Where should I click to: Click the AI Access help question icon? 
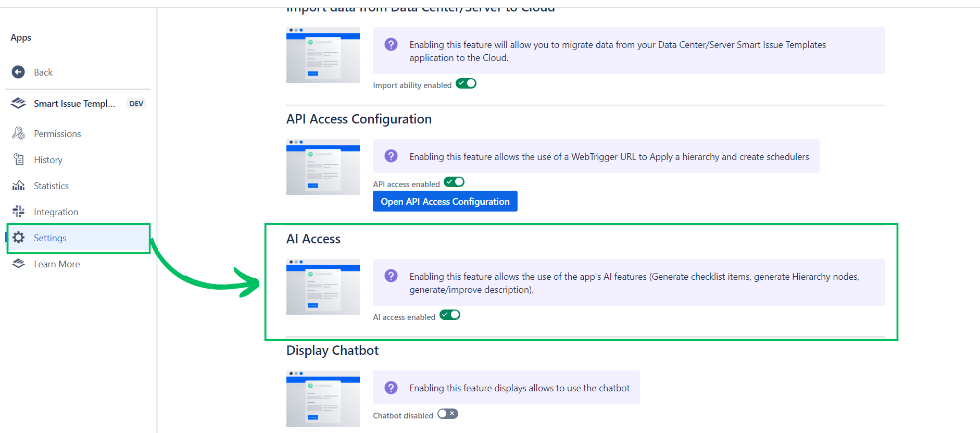pyautogui.click(x=391, y=276)
